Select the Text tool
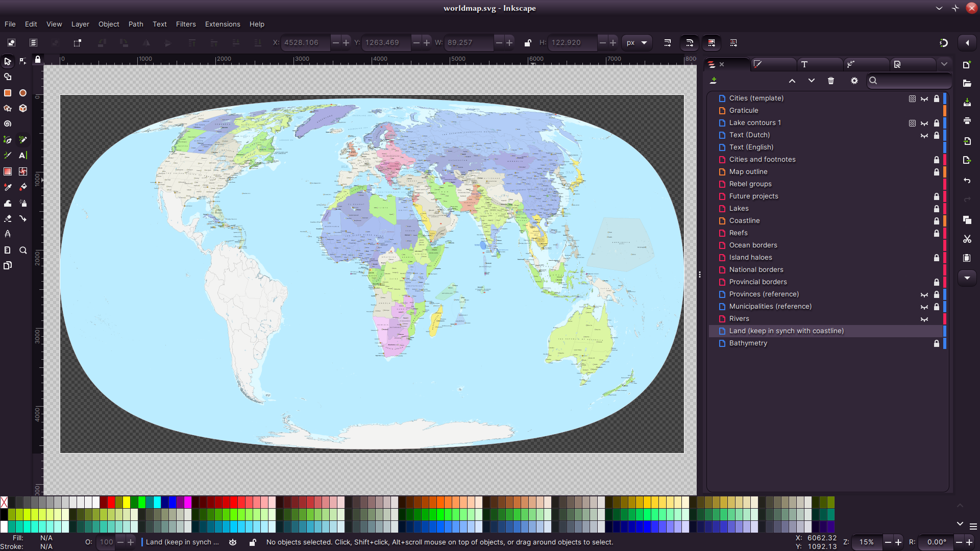The width and height of the screenshot is (980, 551). click(23, 156)
